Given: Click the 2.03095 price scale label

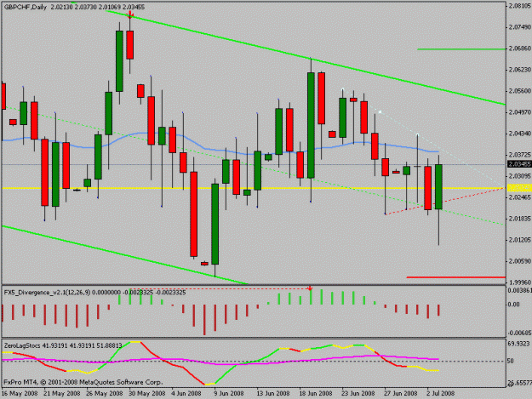Looking at the screenshot, I should tap(520, 176).
